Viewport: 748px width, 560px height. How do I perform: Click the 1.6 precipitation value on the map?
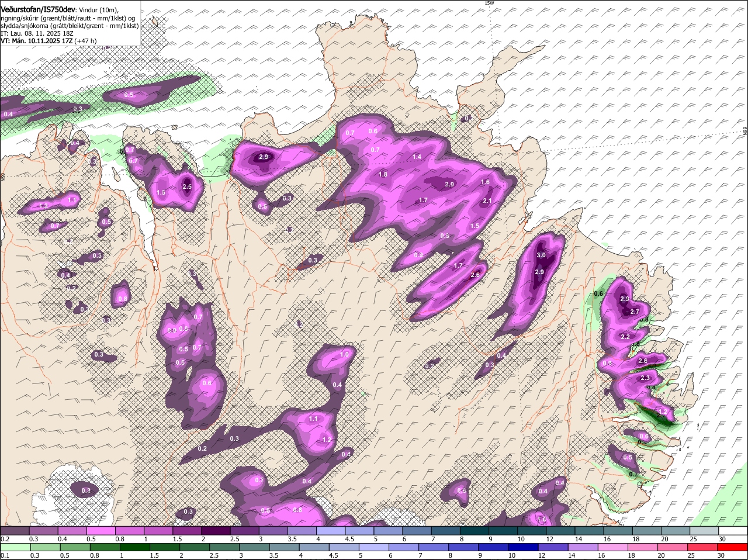pyautogui.click(x=485, y=182)
